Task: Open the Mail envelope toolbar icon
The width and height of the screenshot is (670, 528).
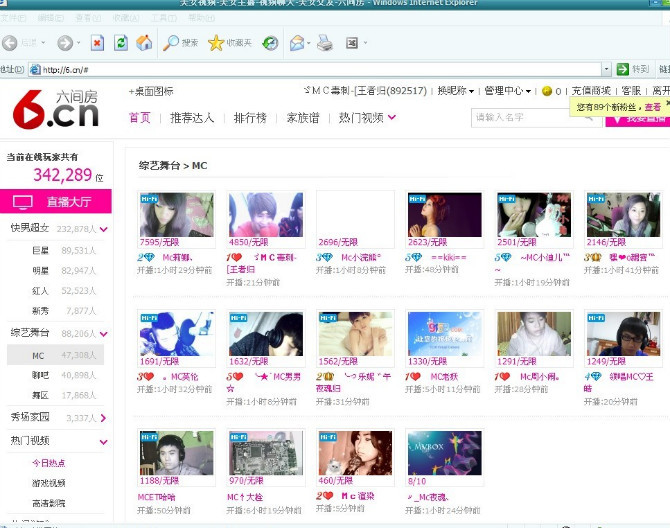Action: point(297,43)
